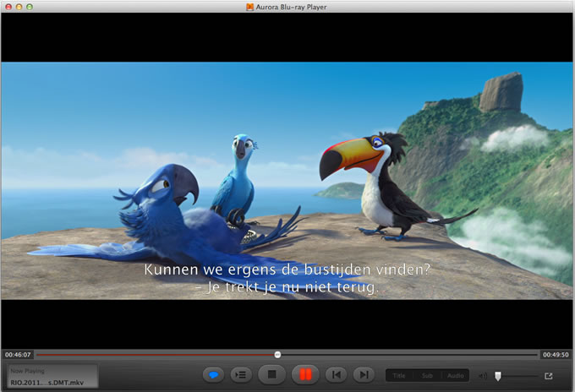
Task: Toggle full screen with the expand icon
Action: 549,376
